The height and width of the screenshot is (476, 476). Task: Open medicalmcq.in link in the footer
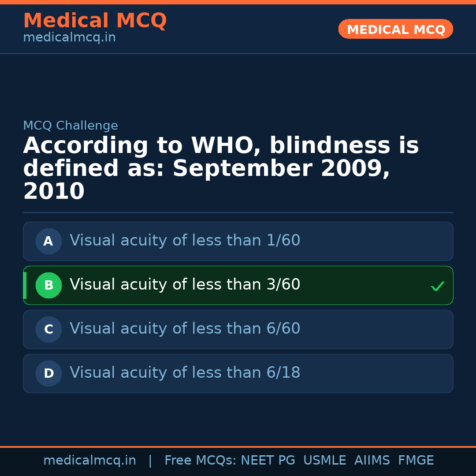(89, 461)
